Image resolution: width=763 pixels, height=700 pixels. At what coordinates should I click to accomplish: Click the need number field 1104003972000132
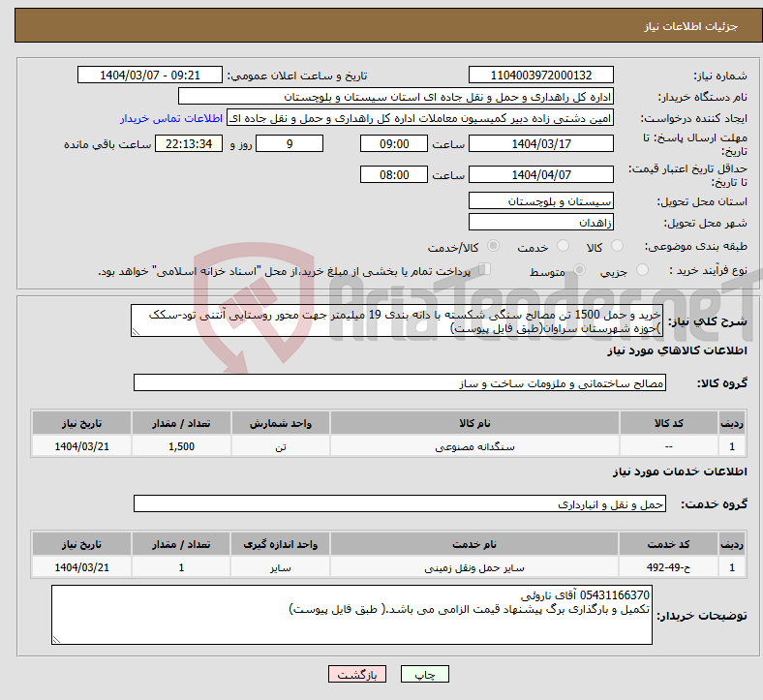(x=540, y=76)
